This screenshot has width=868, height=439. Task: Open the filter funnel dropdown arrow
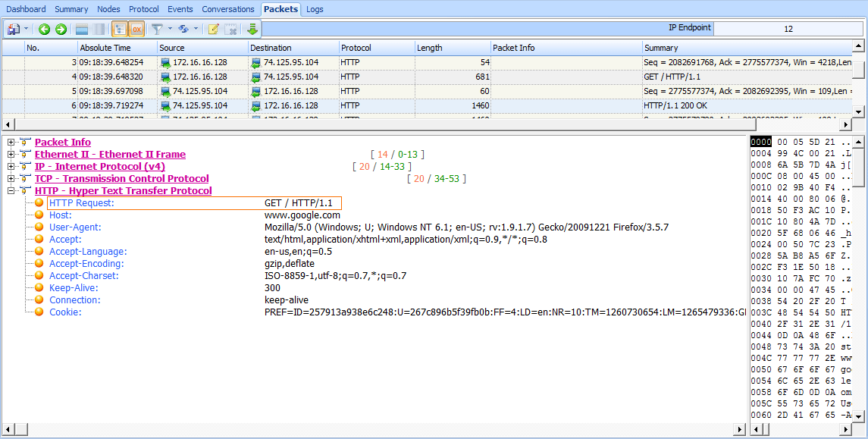tap(169, 30)
